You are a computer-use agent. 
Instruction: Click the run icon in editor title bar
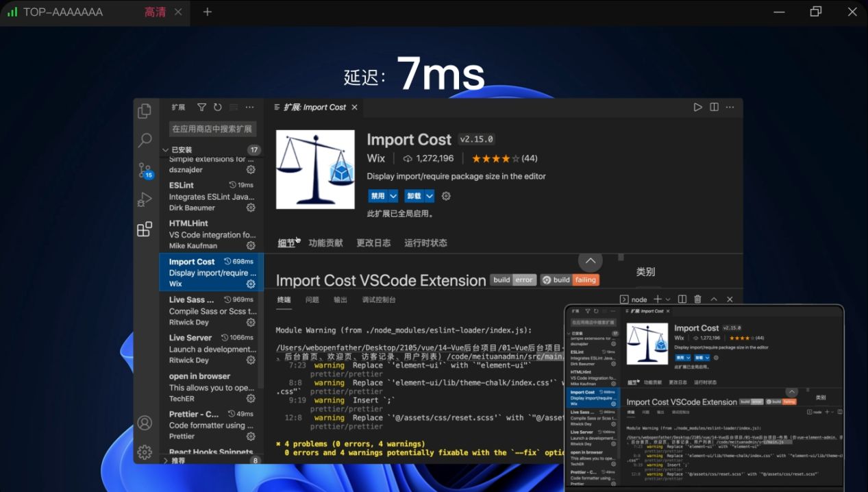[697, 108]
